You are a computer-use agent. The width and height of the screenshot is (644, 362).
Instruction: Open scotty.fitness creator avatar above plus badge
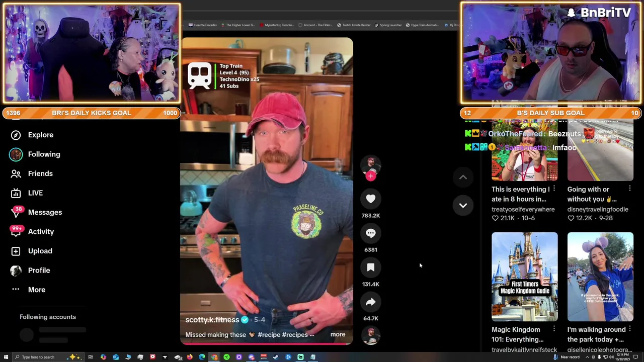(371, 164)
